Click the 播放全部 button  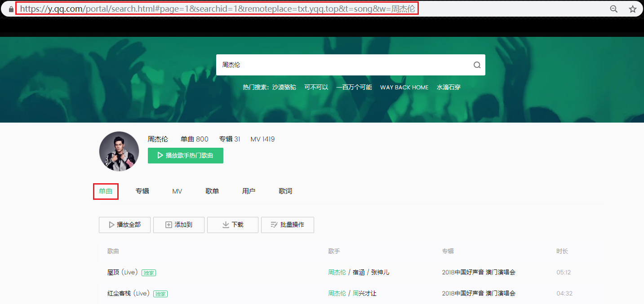124,225
